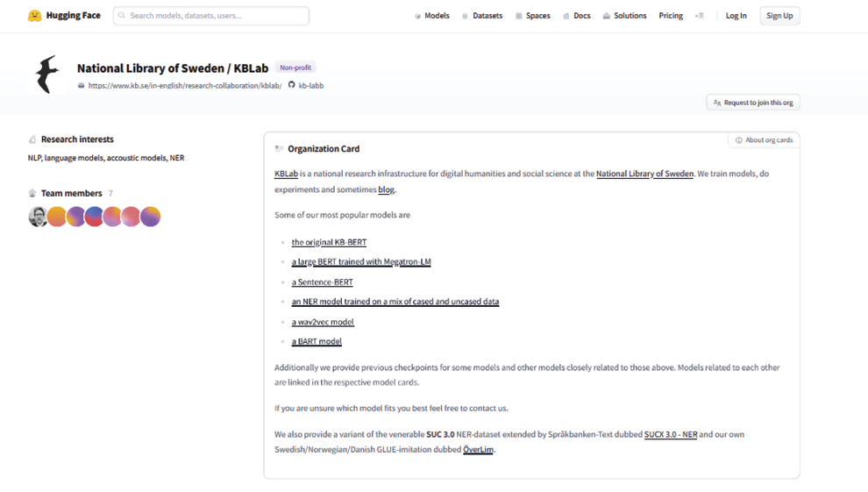Click the Spaces icon in navbar
This screenshot has width=868, height=492.
(519, 16)
